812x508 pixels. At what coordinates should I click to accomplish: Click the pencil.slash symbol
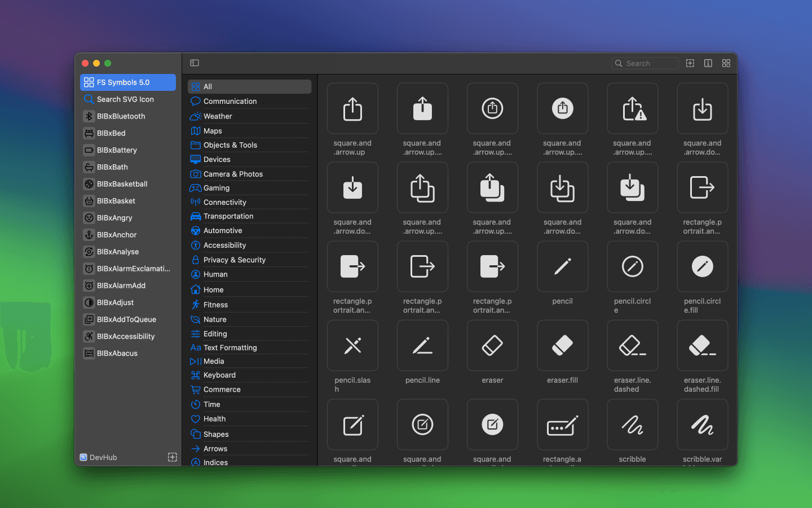pyautogui.click(x=352, y=345)
